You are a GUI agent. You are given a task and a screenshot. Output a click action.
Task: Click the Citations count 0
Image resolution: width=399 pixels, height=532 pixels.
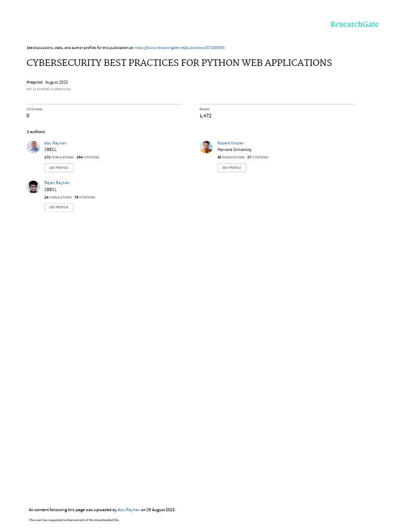pyautogui.click(x=28, y=116)
